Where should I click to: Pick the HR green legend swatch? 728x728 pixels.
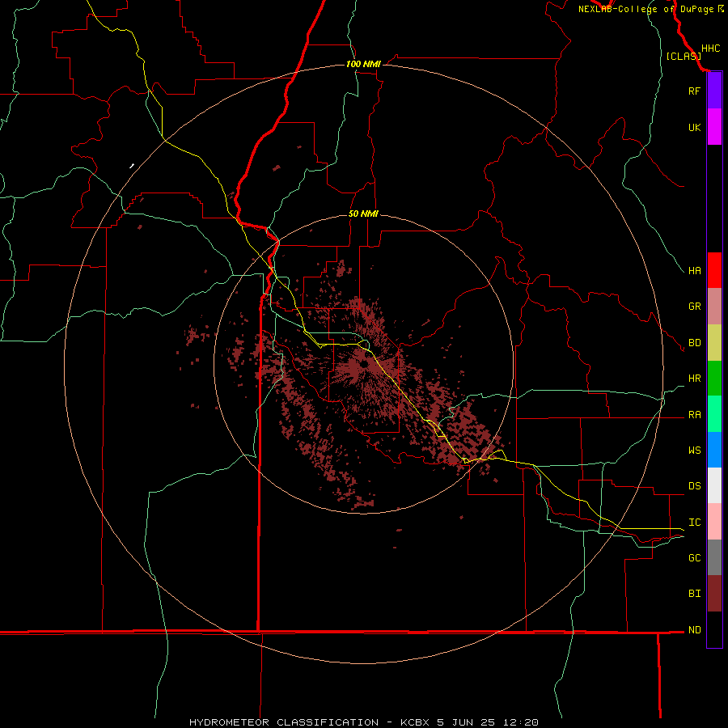714,378
